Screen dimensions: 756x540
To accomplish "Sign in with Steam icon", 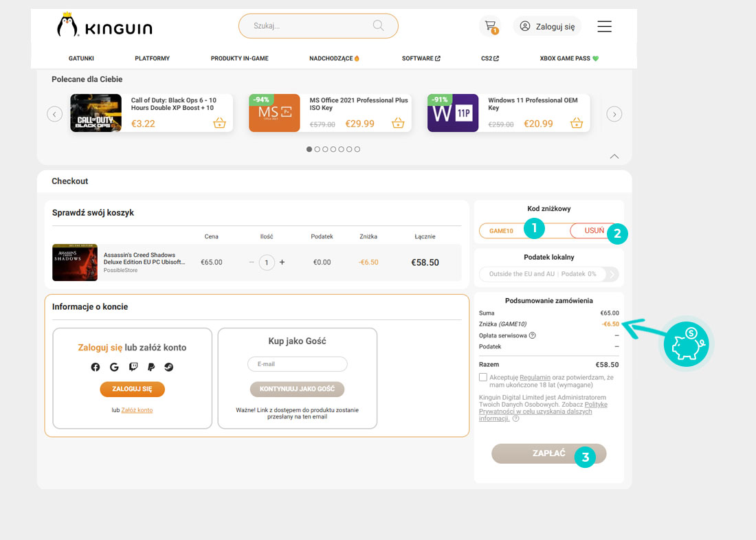I will coord(169,367).
